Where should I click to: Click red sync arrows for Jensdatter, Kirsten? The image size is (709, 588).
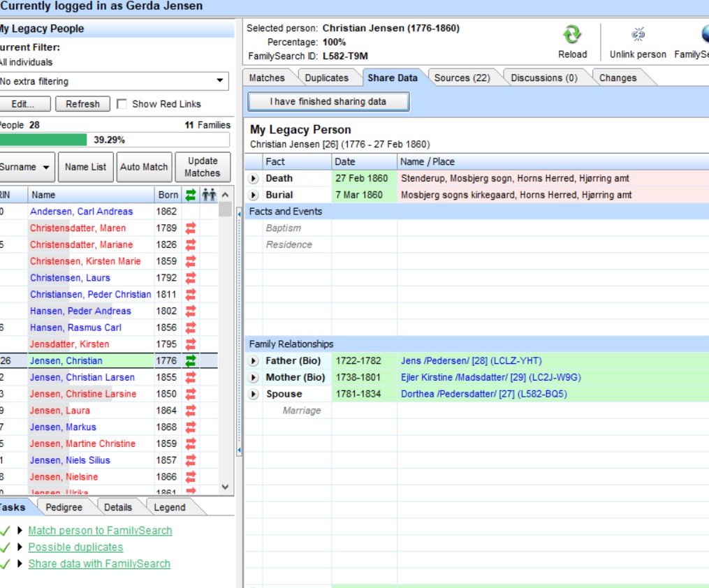pos(191,344)
